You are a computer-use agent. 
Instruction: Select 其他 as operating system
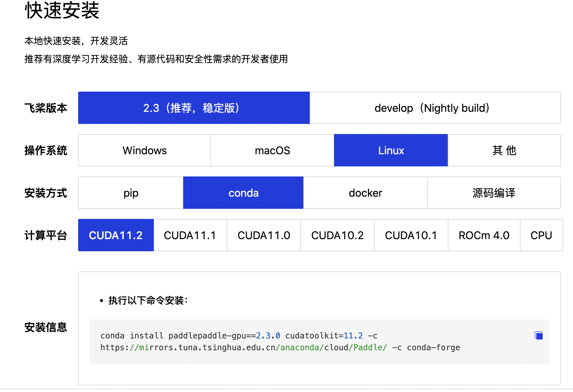point(504,150)
